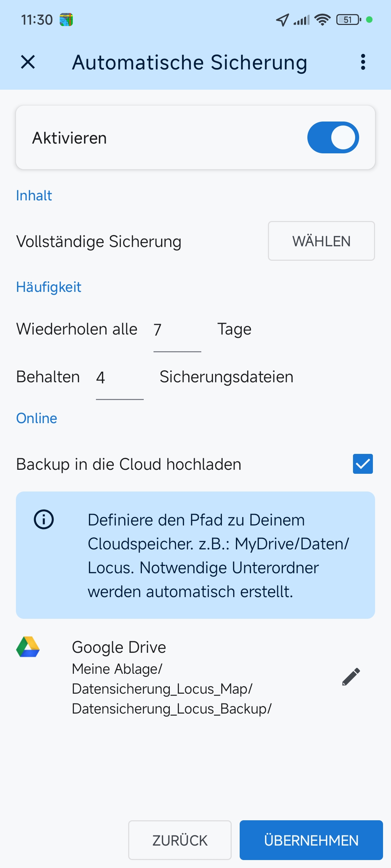
Task: Edit the Wiederholen alle days field
Action: [177, 330]
